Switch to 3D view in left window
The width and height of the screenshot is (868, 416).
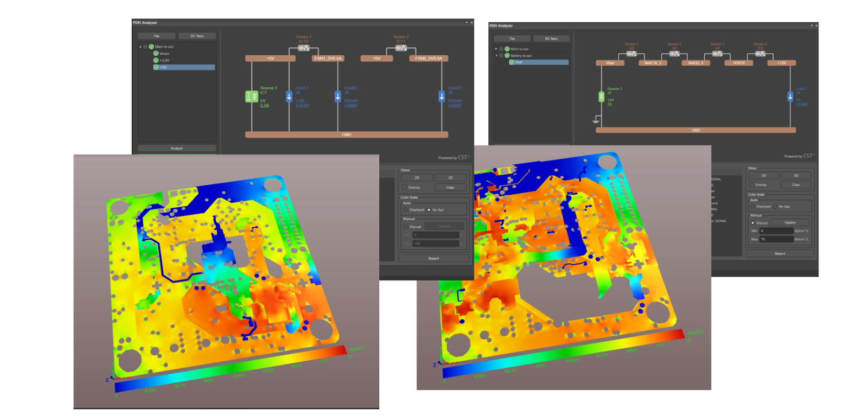450,177
